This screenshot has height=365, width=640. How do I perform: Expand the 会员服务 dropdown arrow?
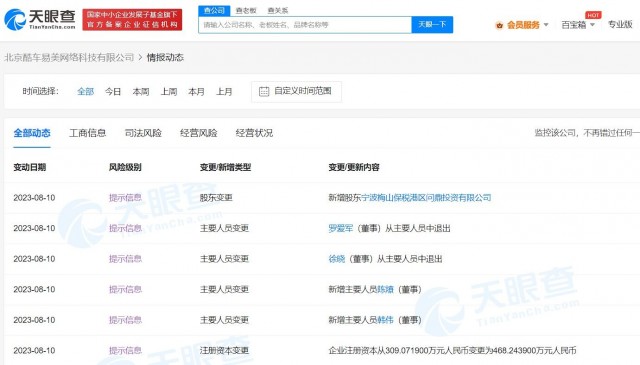[x=546, y=25]
